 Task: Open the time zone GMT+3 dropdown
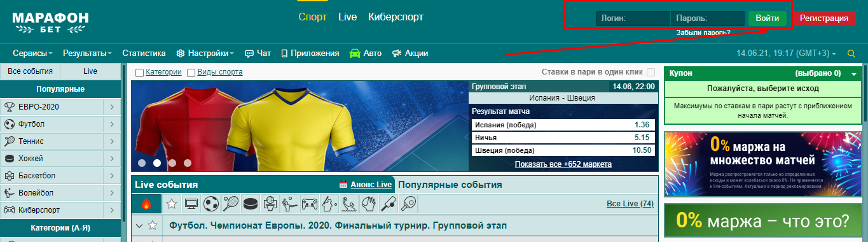[x=786, y=53]
